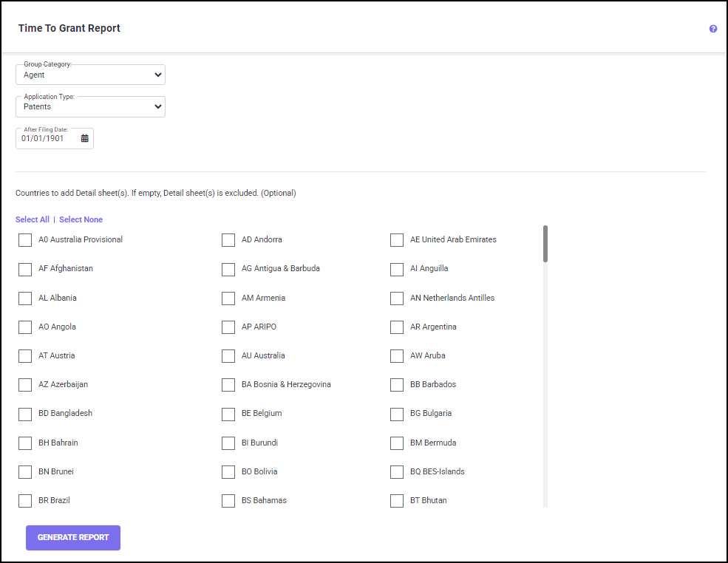Select the AP ARIPO checkbox
Screen dimensions: 728x563
coord(228,327)
